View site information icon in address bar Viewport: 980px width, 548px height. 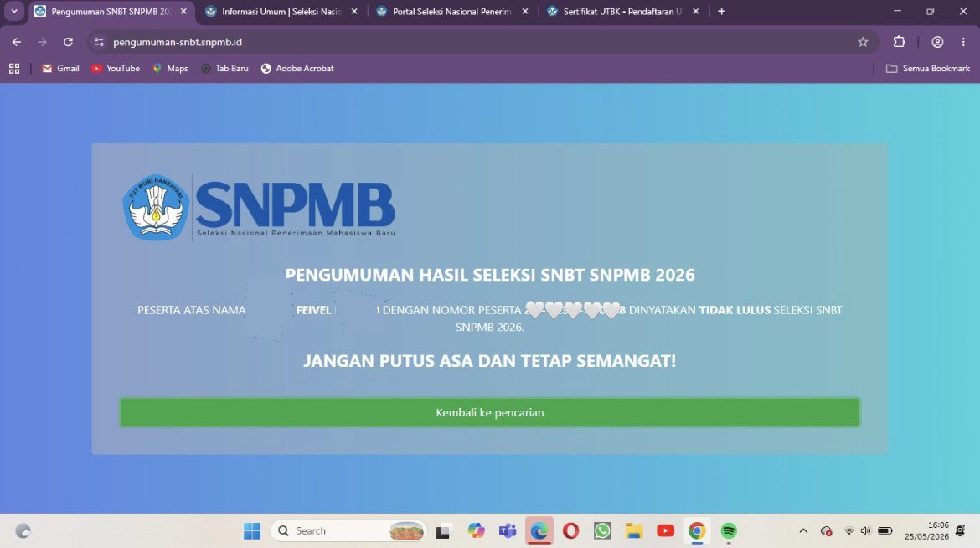point(99,42)
